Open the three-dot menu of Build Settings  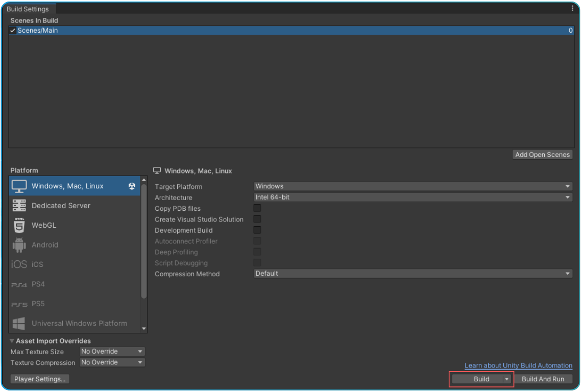coord(572,9)
